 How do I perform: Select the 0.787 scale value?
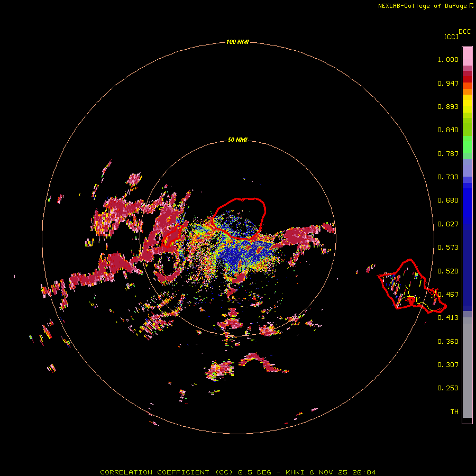click(448, 153)
